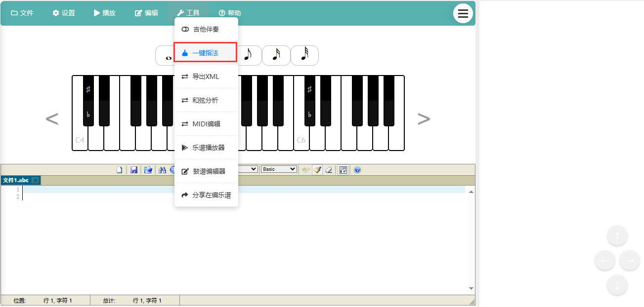Select 吉他伴奏 from tools menu
Screen dimensions: 644x307
click(206, 29)
